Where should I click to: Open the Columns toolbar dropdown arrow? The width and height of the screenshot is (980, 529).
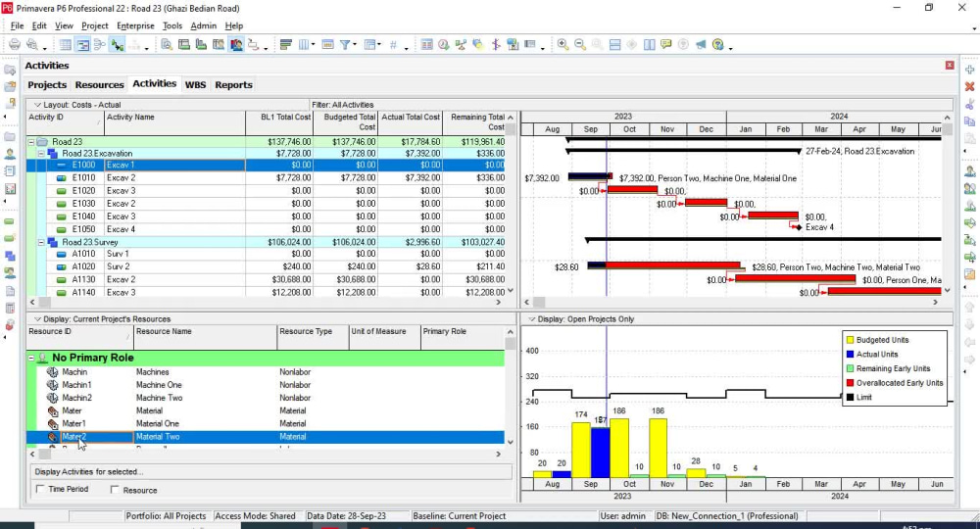pos(314,45)
